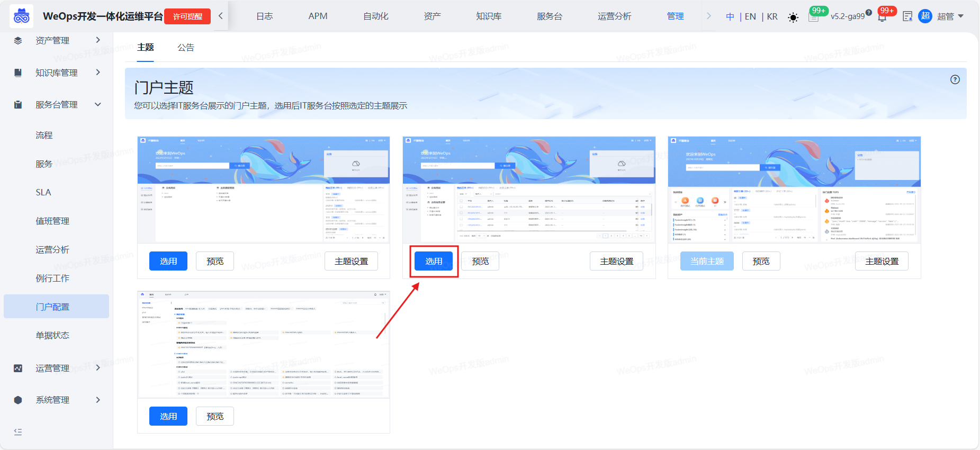
Task: Click the help question mark in the banner
Action: (955, 80)
